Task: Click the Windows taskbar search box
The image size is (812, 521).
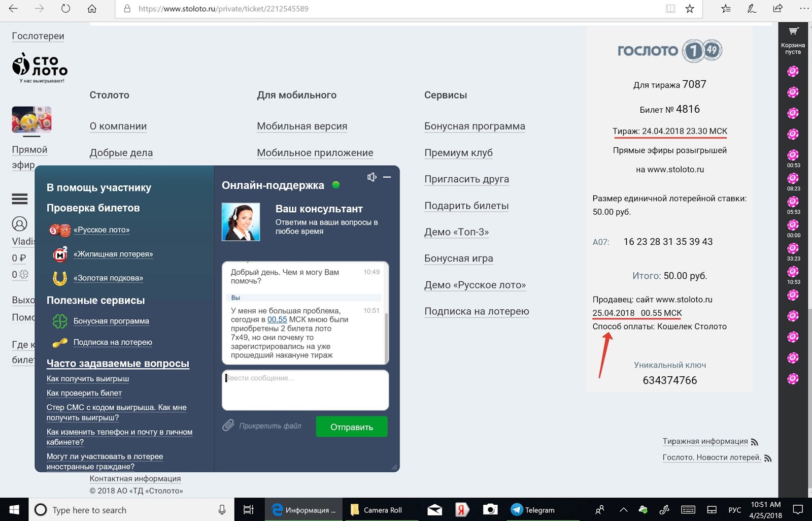Action: click(131, 510)
